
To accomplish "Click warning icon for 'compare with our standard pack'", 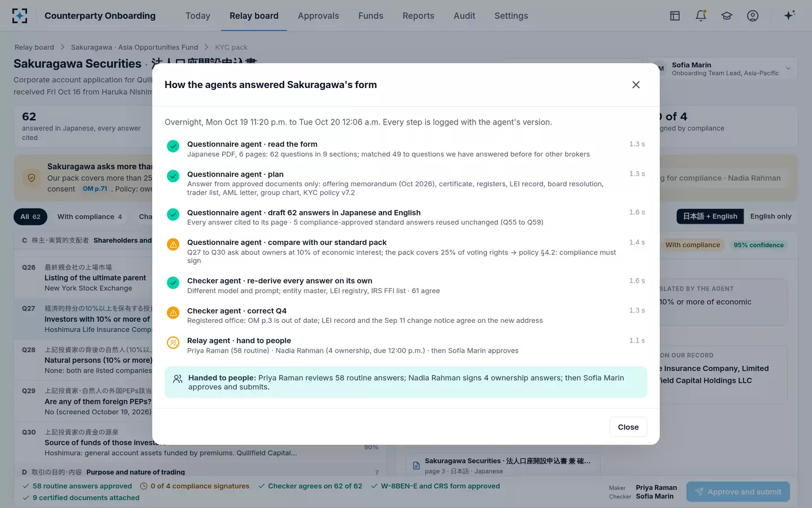I will point(173,244).
